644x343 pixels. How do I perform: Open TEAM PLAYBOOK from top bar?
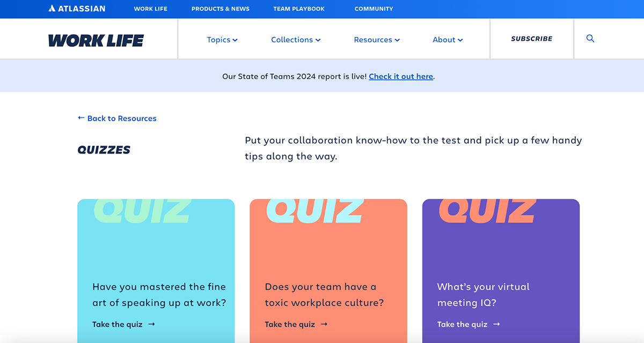pos(299,9)
